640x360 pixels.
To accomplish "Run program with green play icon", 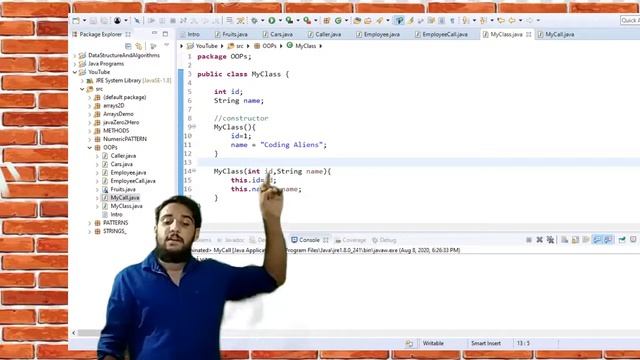I will coord(271,20).
